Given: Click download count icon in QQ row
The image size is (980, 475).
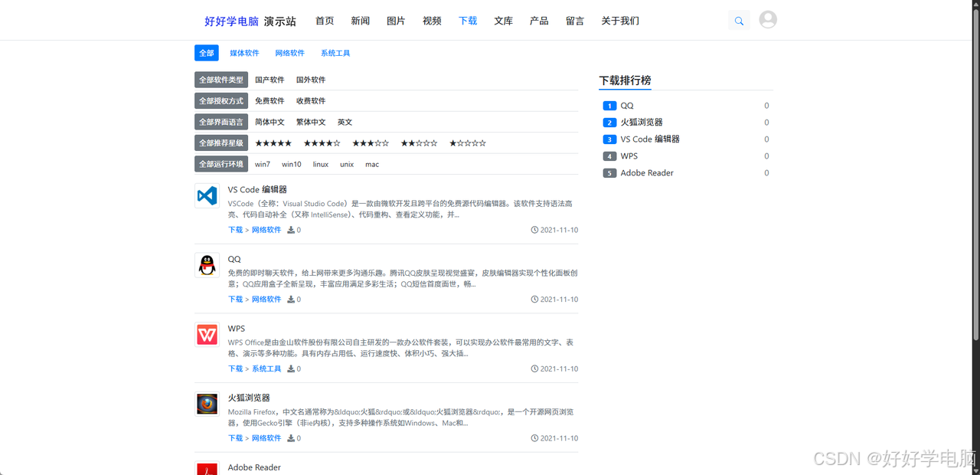Looking at the screenshot, I should (x=291, y=300).
